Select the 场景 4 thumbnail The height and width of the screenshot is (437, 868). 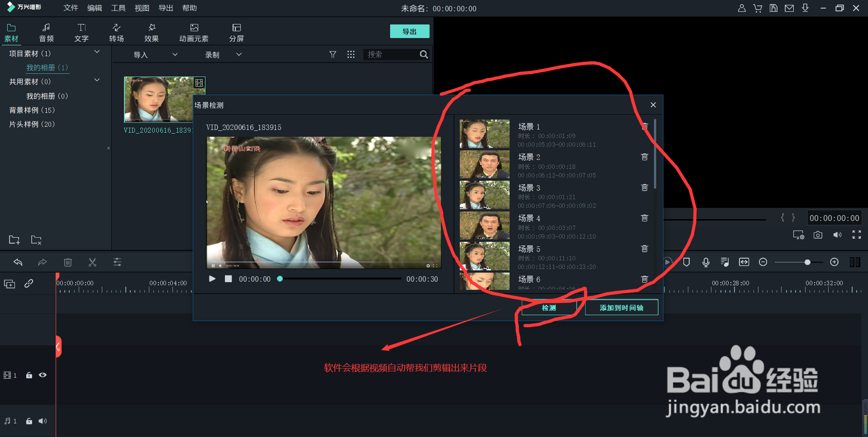485,226
